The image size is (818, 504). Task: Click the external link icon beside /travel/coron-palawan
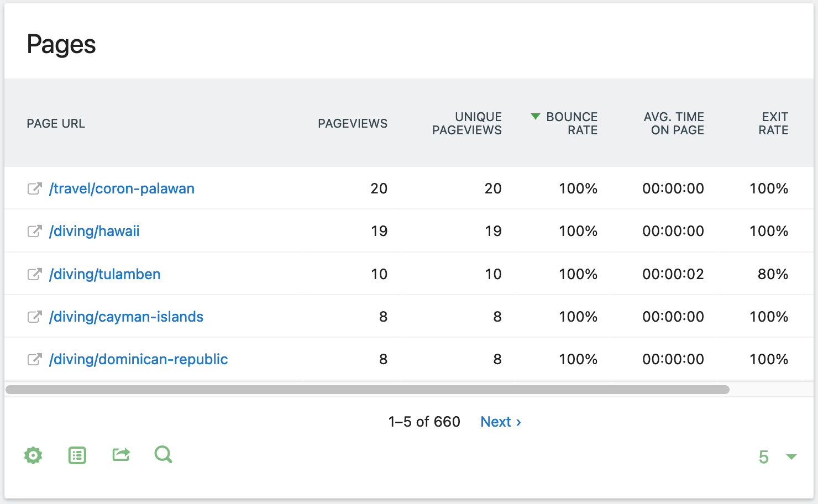coord(34,188)
